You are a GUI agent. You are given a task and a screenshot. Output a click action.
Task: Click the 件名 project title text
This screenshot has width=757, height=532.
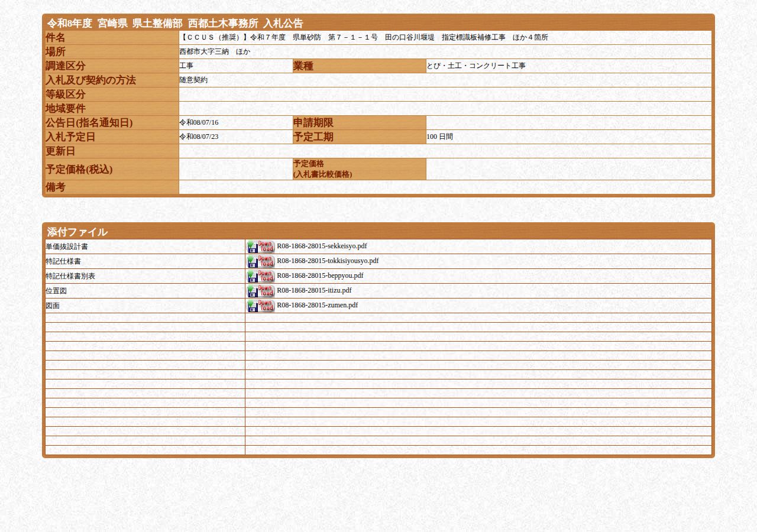(364, 37)
